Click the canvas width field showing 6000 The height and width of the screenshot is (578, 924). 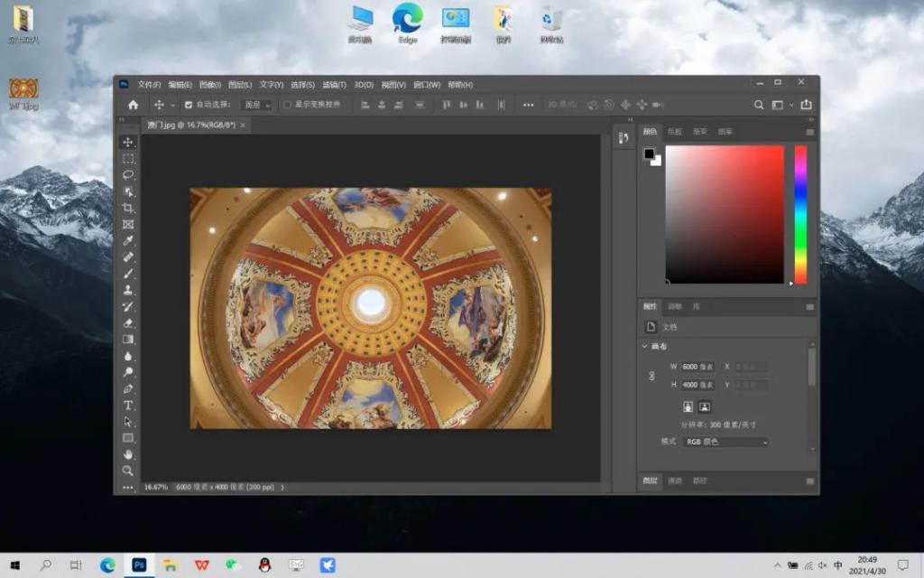(x=697, y=367)
